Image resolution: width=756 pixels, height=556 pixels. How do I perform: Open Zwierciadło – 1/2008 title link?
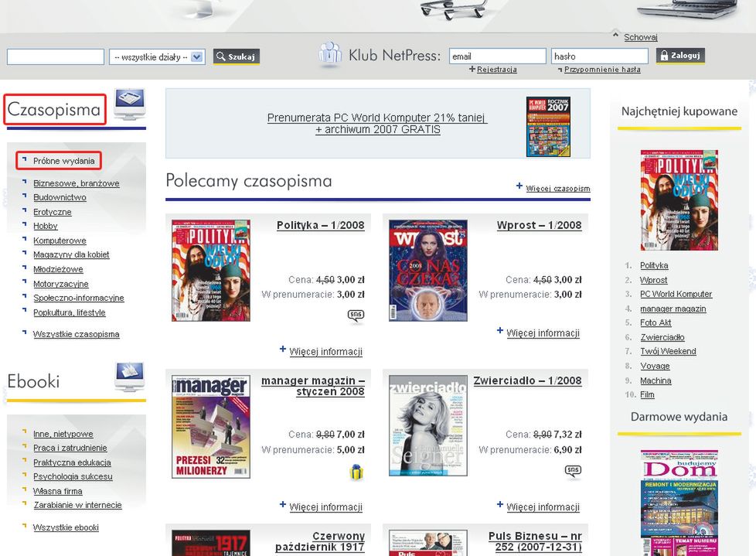pyautogui.click(x=527, y=380)
